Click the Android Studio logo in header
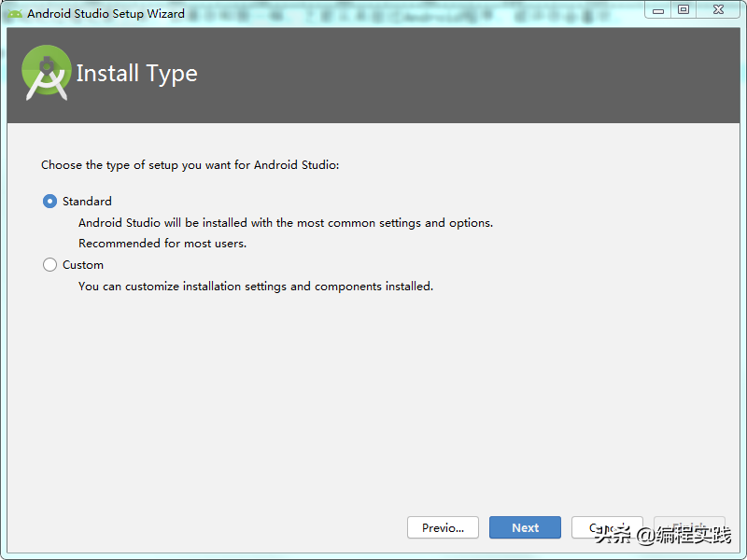This screenshot has width=747, height=560. 47,73
